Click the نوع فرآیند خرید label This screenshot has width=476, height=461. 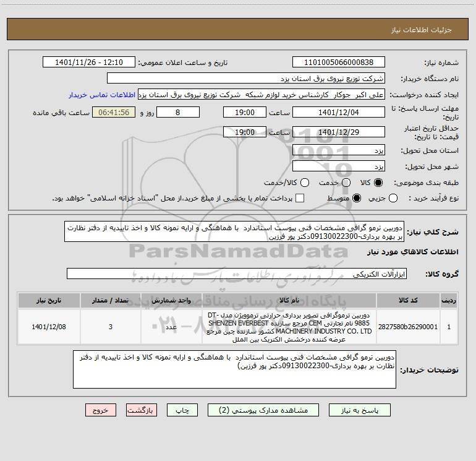coord(433,198)
